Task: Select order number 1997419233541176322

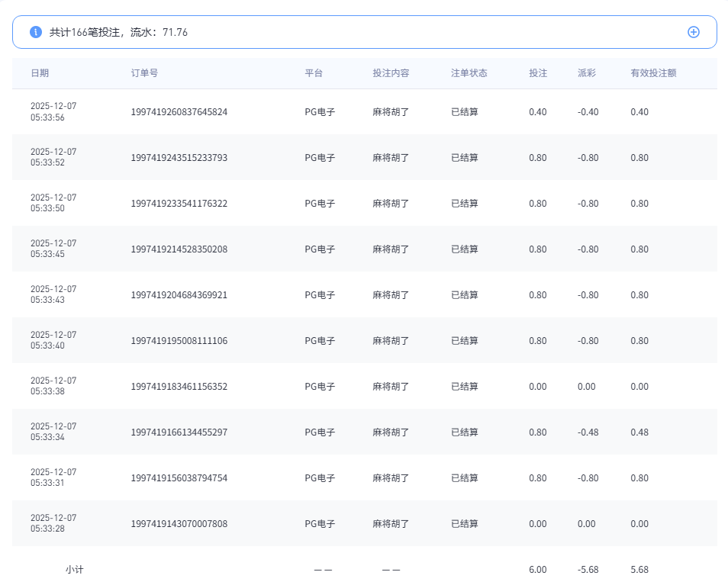Action: tap(179, 204)
